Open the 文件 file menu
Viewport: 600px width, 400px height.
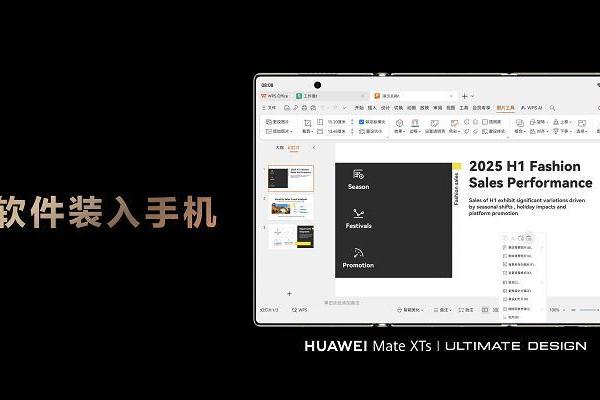[269, 108]
